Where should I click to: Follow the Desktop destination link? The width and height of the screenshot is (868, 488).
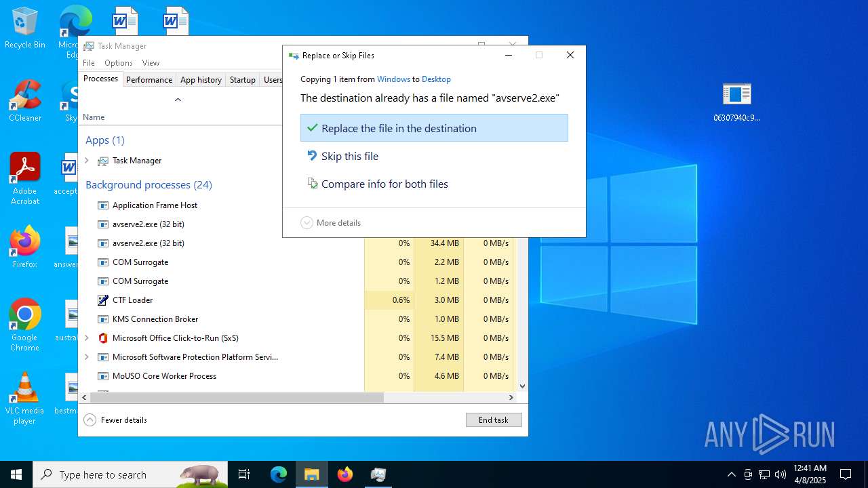click(x=436, y=79)
